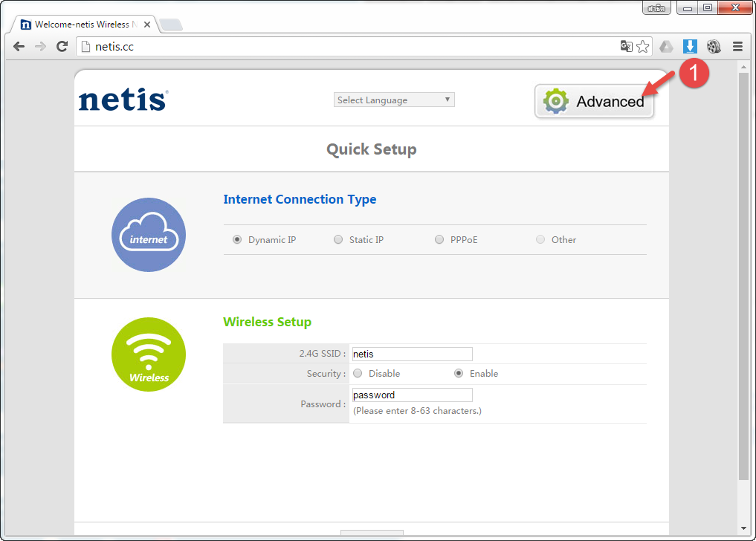This screenshot has width=756, height=541.
Task: Click the Wireless Setup heading
Action: [267, 322]
